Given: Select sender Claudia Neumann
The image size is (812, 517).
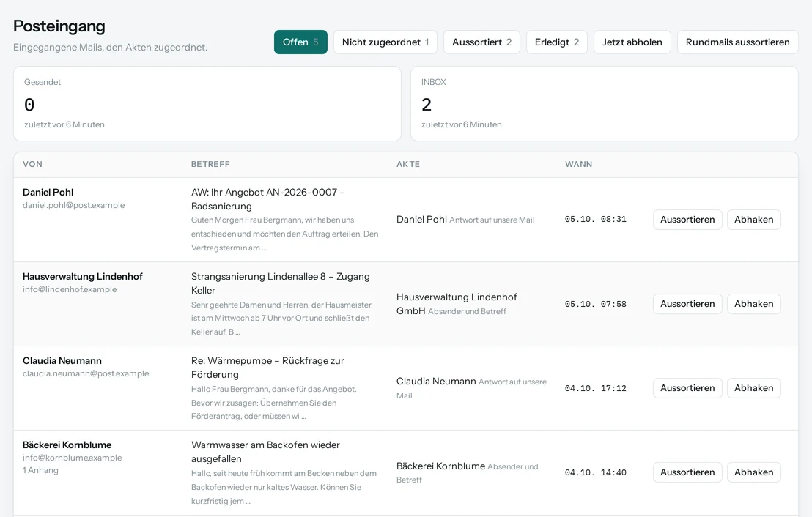Looking at the screenshot, I should pos(62,361).
